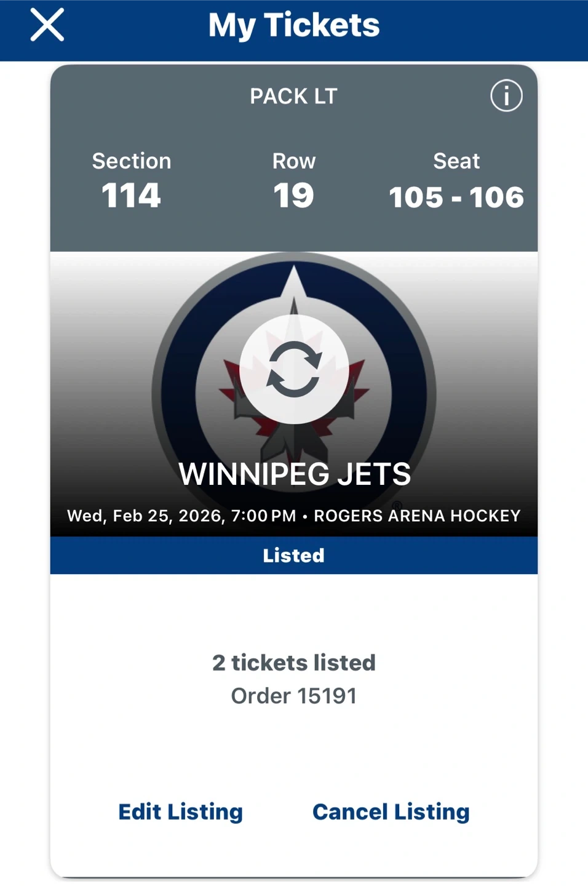Select row number 19
588x886 pixels.
(294, 196)
